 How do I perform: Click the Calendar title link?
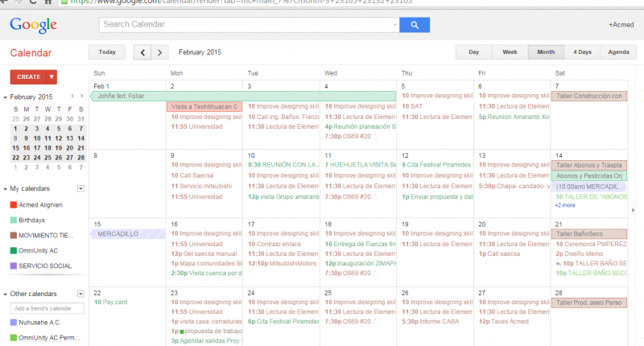(31, 53)
